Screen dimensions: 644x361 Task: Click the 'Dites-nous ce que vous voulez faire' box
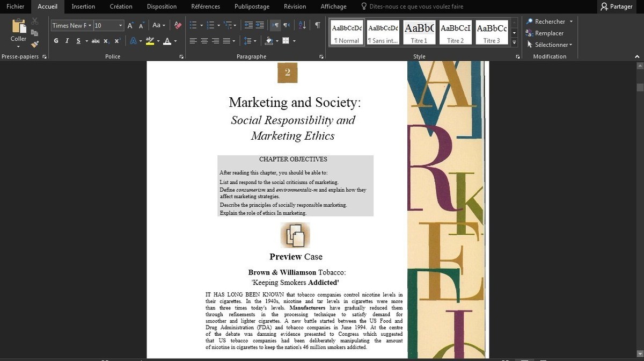[412, 6]
